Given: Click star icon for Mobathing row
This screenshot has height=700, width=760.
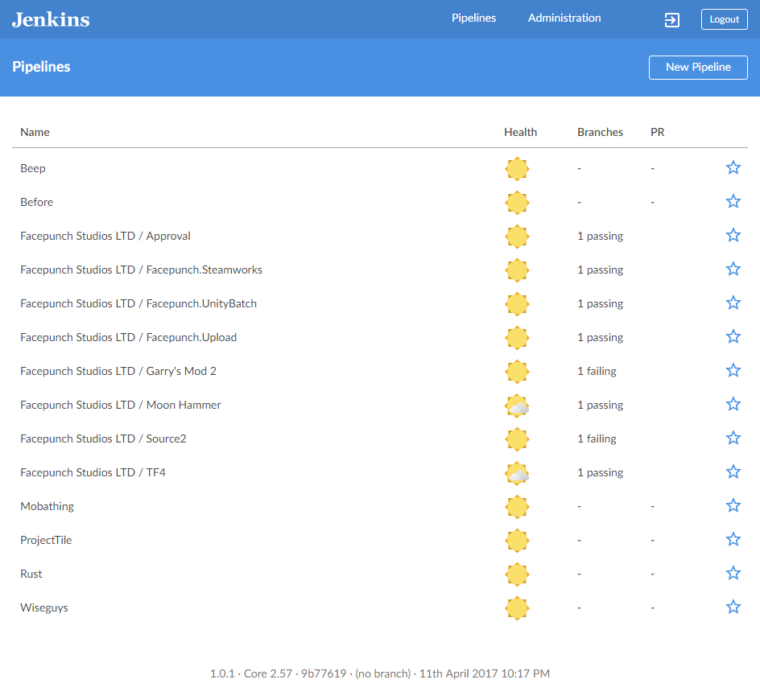Looking at the screenshot, I should coord(733,506).
